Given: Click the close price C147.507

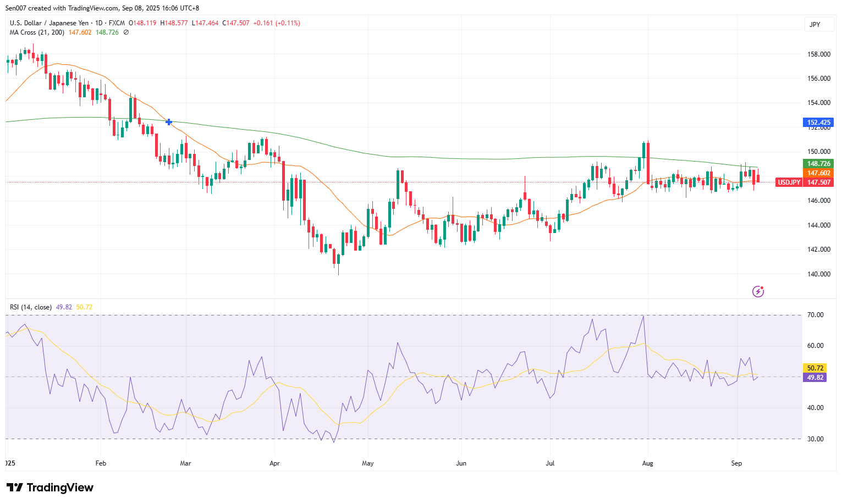Looking at the screenshot, I should [236, 23].
